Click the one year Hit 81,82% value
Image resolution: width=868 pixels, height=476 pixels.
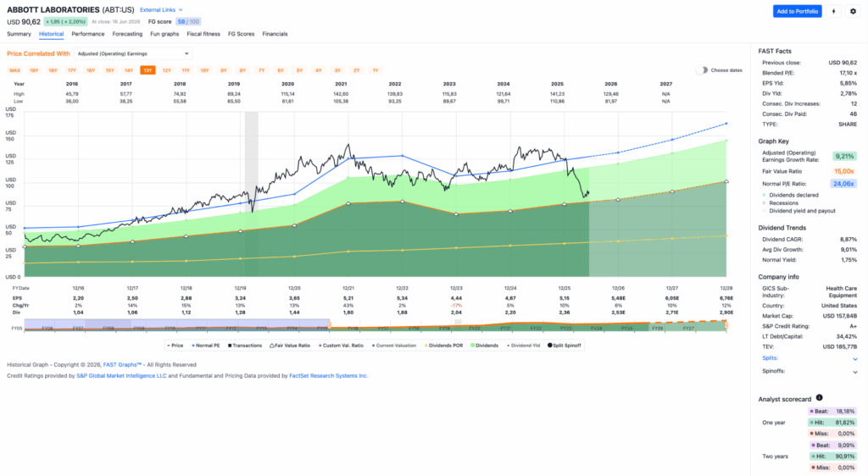pos(845,423)
